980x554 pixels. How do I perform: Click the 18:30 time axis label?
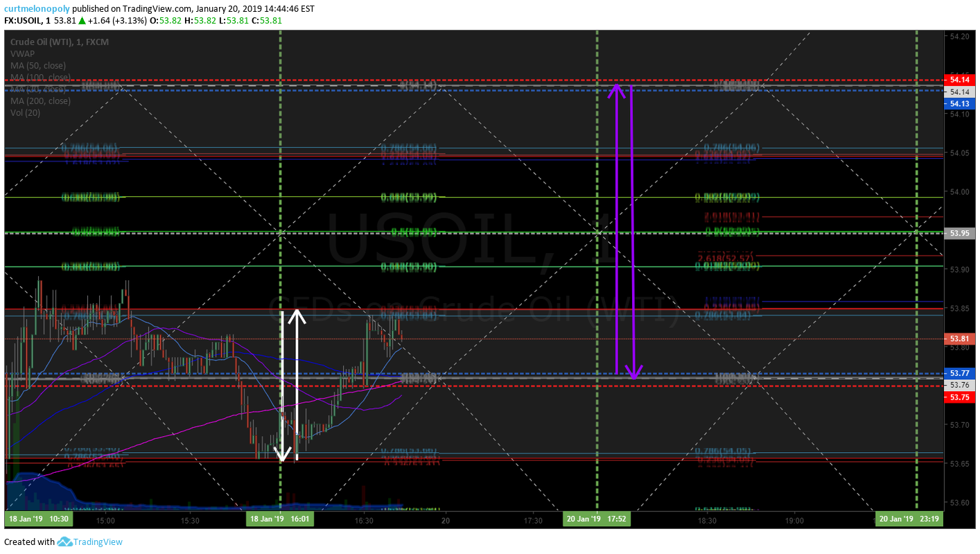[x=707, y=520]
